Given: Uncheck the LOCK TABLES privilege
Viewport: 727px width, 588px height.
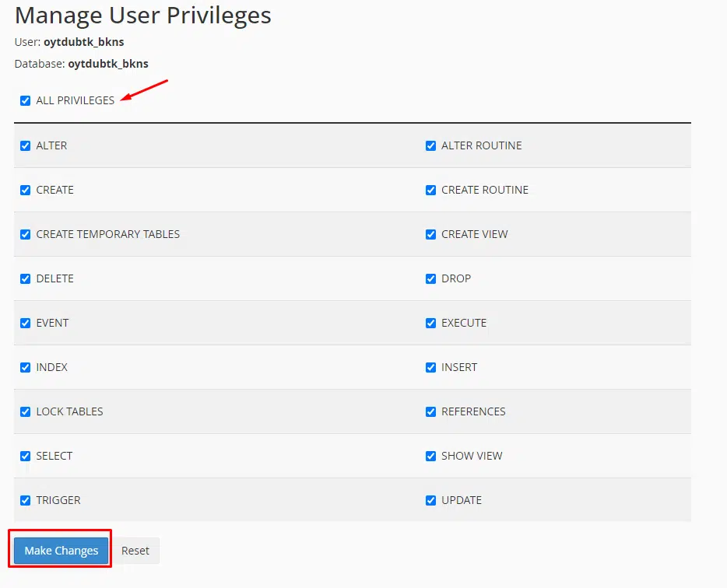Looking at the screenshot, I should click(26, 411).
